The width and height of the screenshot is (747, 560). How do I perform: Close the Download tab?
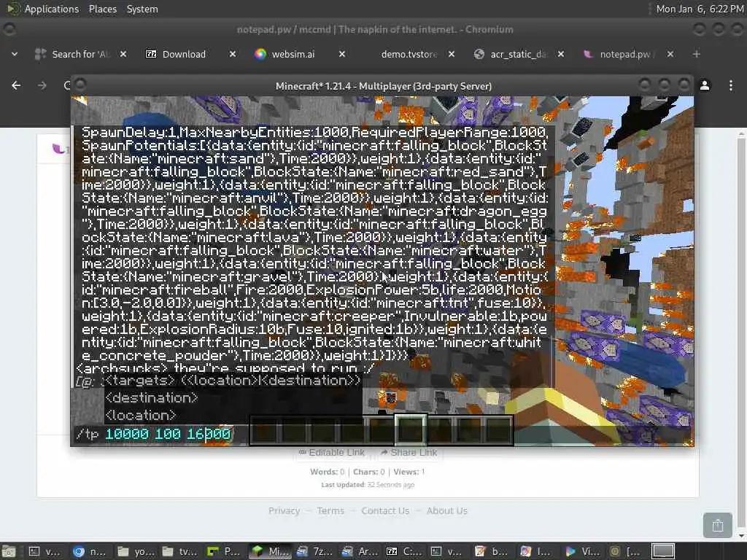(x=233, y=54)
